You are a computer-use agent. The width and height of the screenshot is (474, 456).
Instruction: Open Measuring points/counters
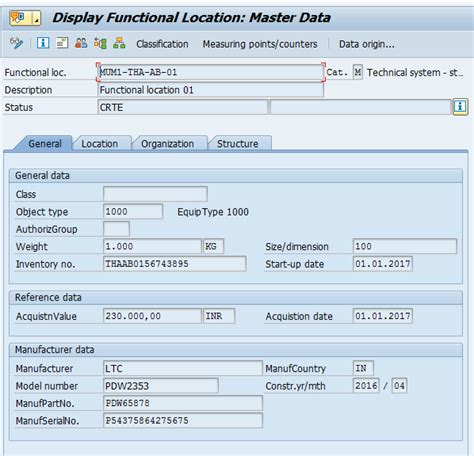(260, 44)
